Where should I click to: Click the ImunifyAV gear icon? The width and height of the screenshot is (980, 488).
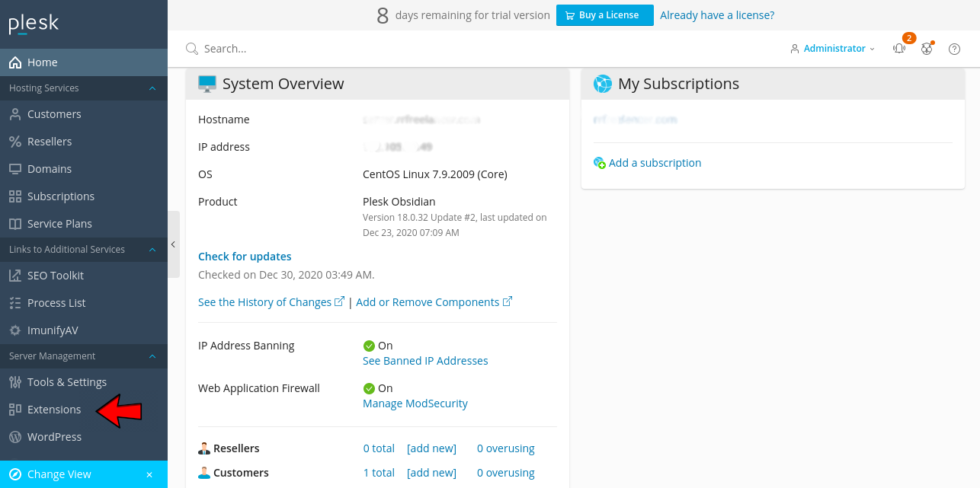coord(15,330)
